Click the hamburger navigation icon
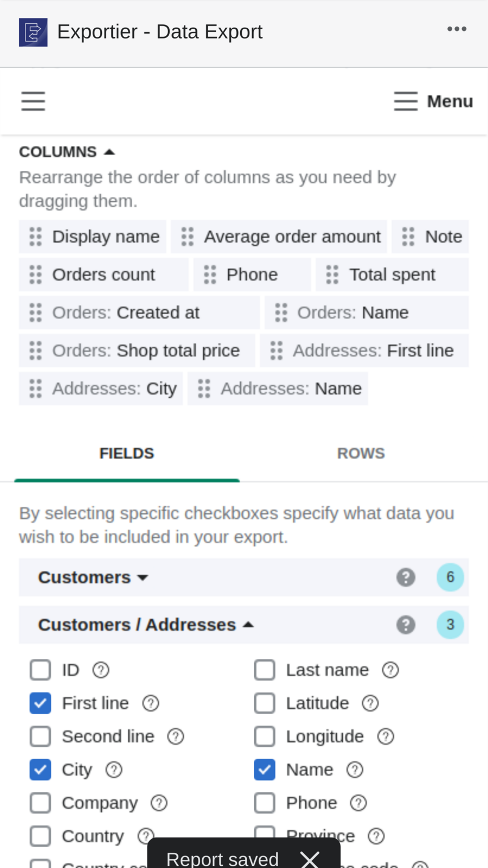The height and width of the screenshot is (868, 488). pos(33,101)
